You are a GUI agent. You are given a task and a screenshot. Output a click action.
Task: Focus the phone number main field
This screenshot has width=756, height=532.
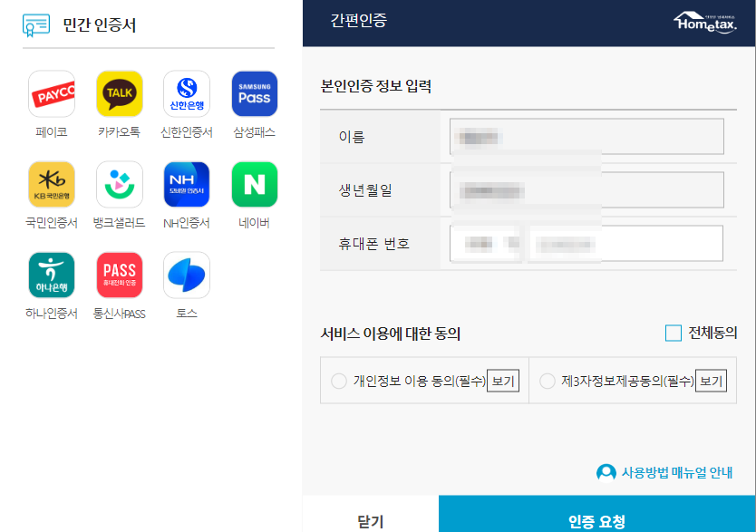tap(626, 244)
